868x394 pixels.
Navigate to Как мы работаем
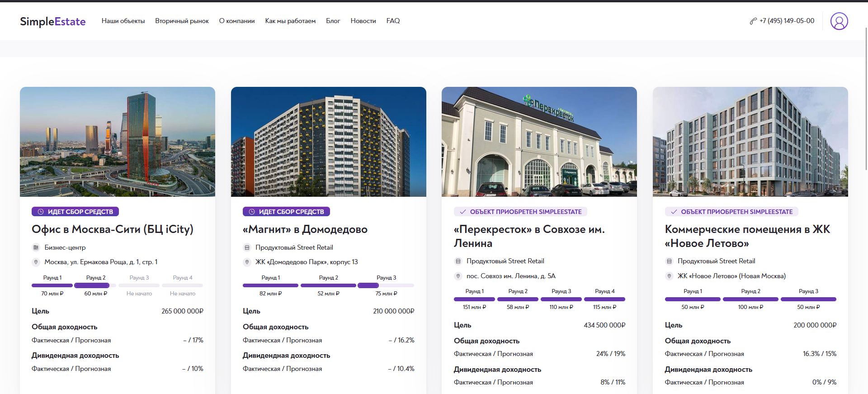[290, 21]
